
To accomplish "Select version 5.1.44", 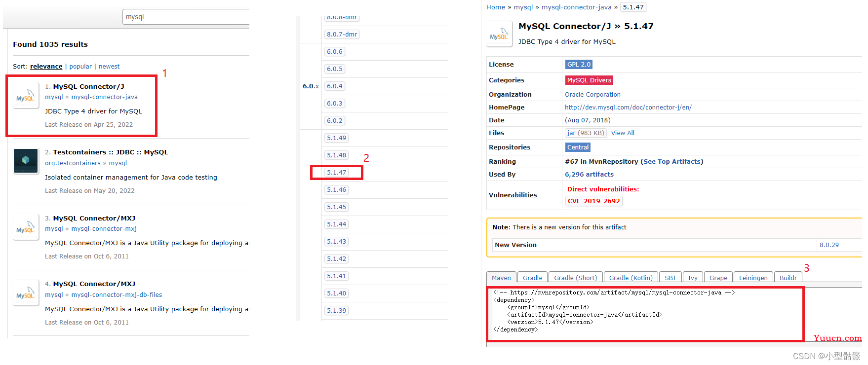I will (x=337, y=224).
